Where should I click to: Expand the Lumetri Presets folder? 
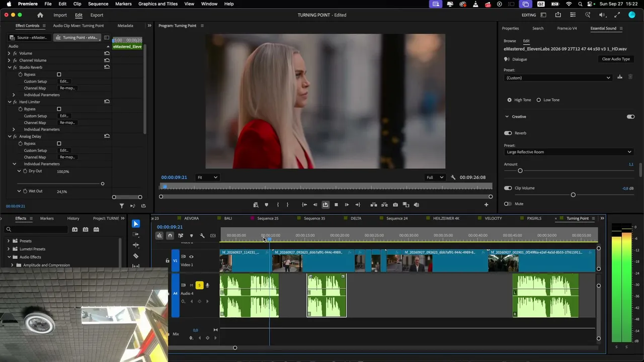[9, 249]
